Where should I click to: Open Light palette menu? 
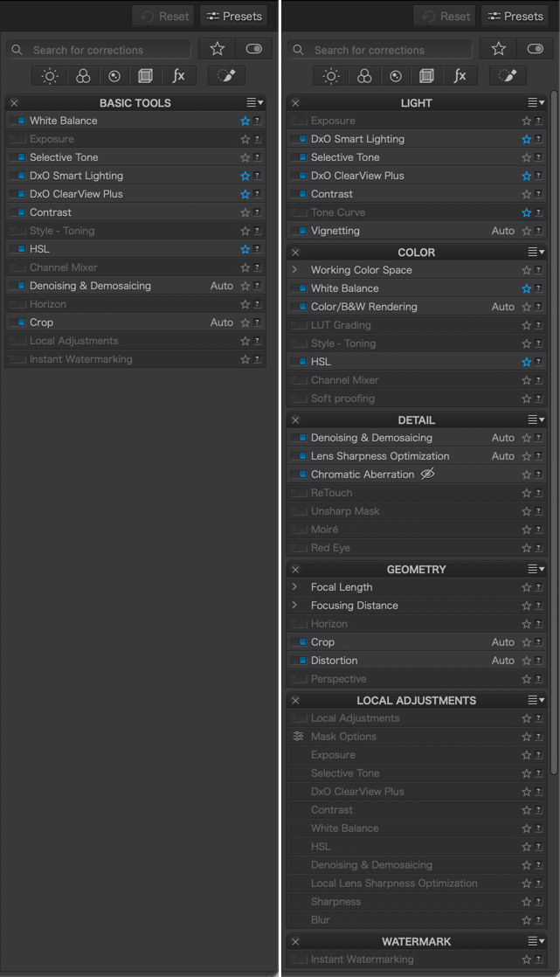tap(536, 103)
